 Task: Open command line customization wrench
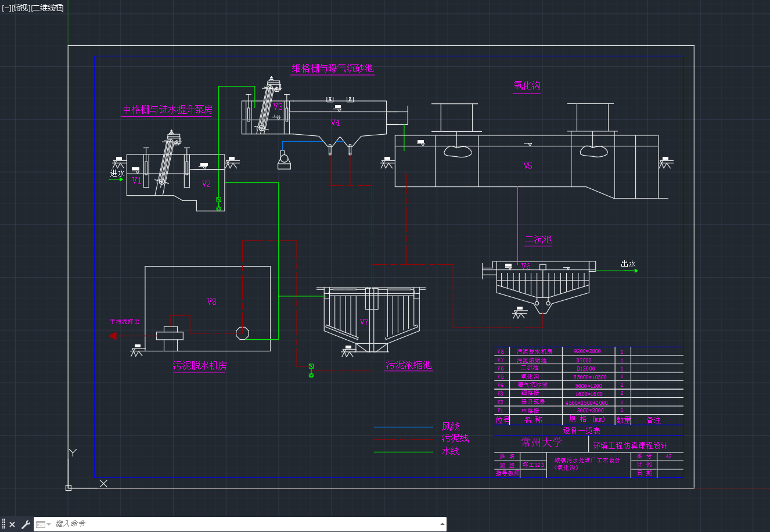tap(26, 524)
